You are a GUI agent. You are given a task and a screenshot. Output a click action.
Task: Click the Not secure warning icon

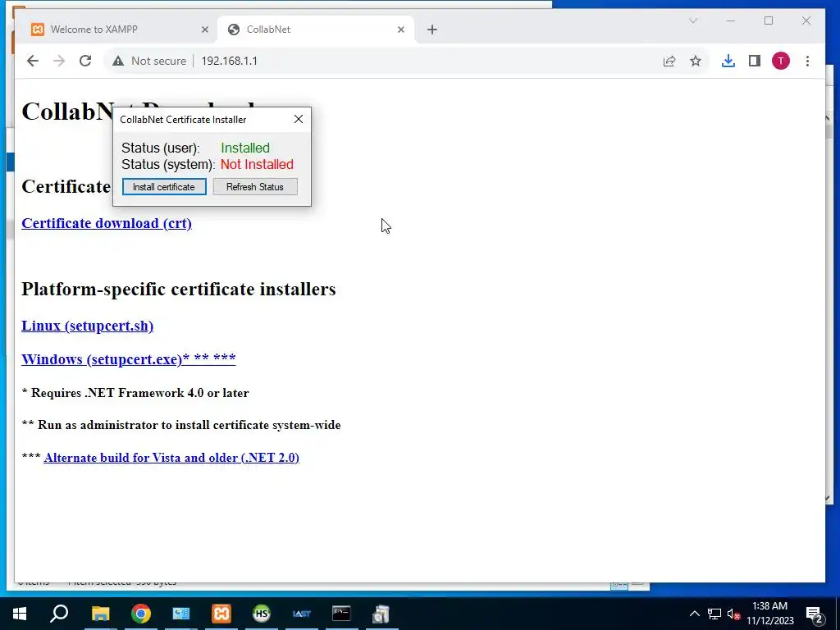(118, 61)
